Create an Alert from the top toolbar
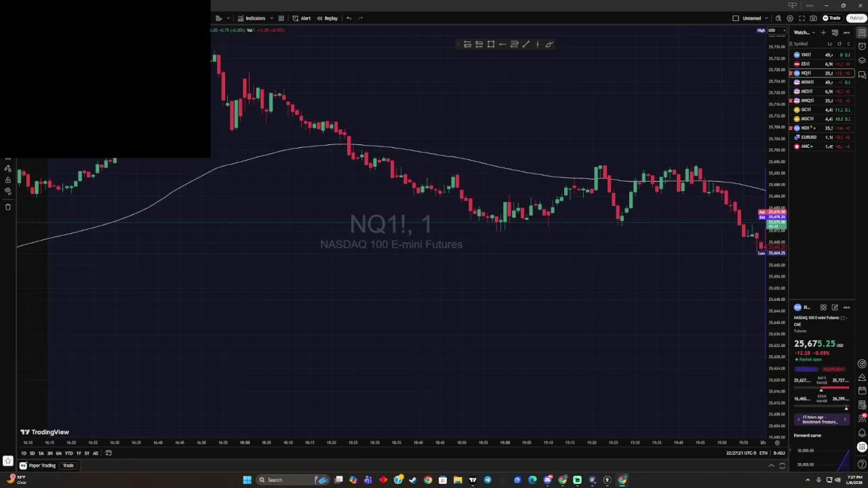This screenshot has height=488, width=868. (301, 18)
